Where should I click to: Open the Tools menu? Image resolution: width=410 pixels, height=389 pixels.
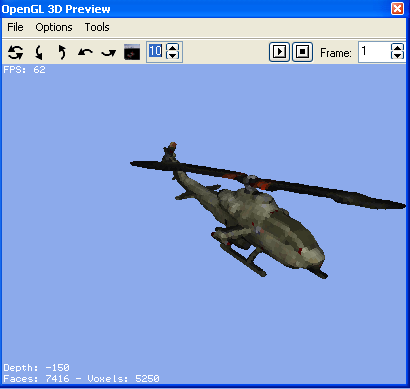(97, 27)
